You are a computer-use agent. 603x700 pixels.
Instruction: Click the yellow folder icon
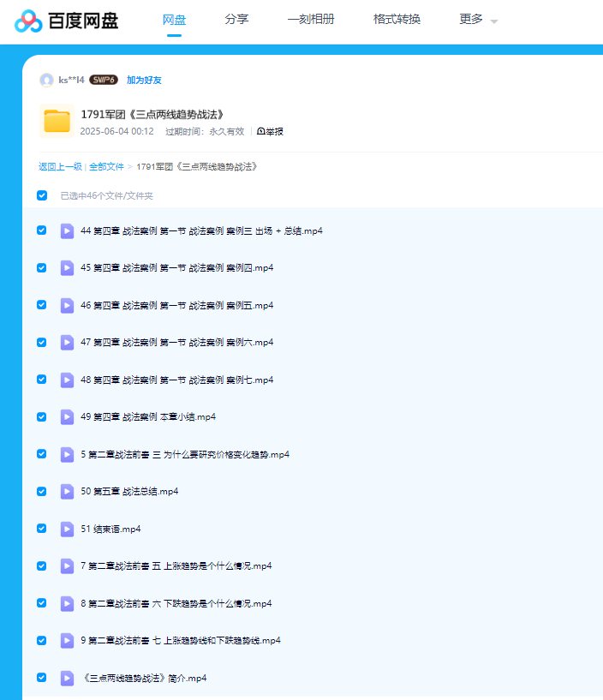pos(57,121)
